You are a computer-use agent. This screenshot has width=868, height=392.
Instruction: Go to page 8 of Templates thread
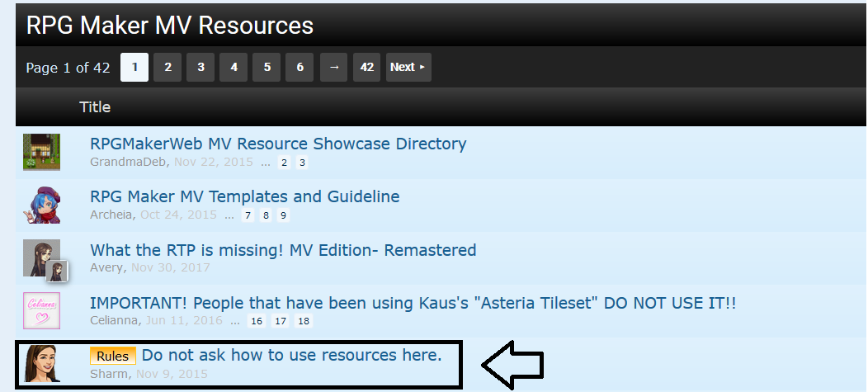click(x=266, y=215)
